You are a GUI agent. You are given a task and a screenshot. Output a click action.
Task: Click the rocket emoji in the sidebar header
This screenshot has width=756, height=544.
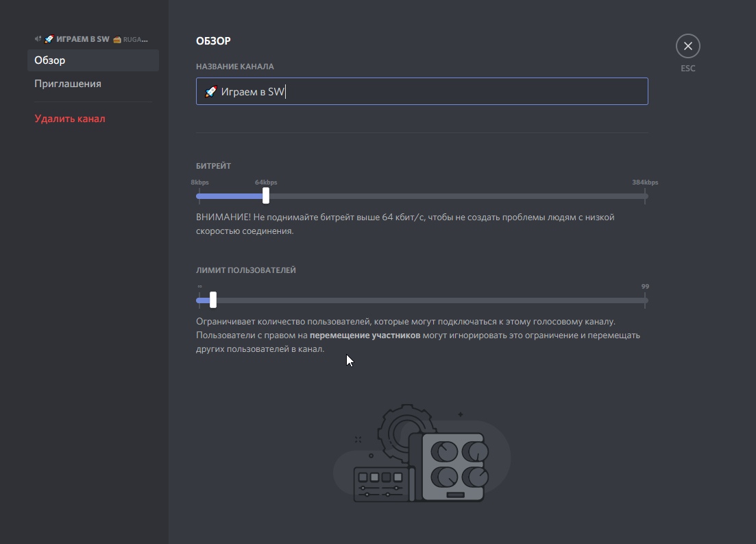click(x=49, y=39)
